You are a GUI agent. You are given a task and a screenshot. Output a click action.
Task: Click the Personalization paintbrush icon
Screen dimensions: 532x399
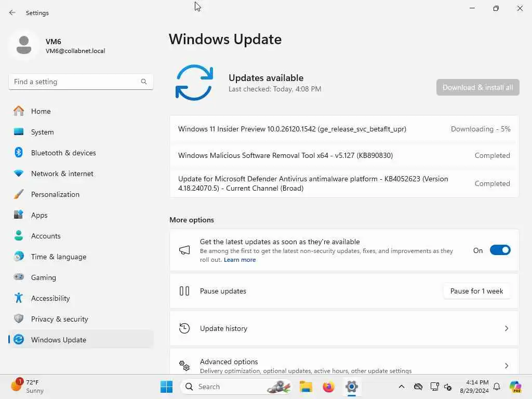click(19, 194)
